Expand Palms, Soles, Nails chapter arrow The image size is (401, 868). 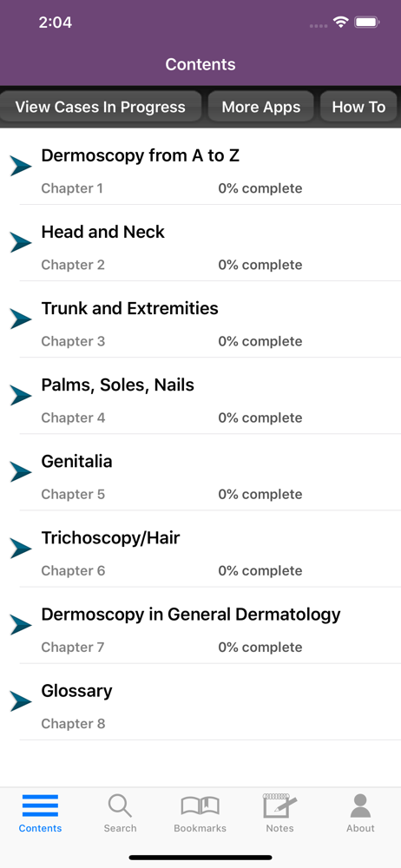click(21, 395)
